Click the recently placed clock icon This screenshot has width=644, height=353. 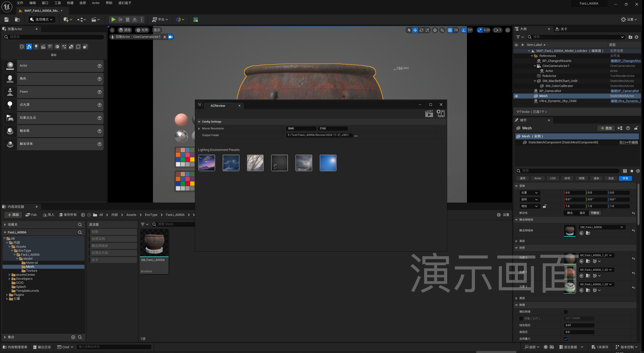click(x=22, y=47)
